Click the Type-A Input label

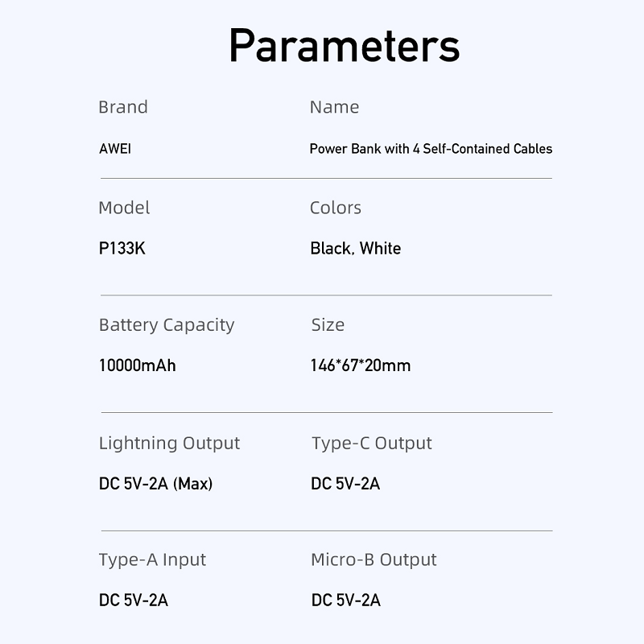tap(152, 560)
